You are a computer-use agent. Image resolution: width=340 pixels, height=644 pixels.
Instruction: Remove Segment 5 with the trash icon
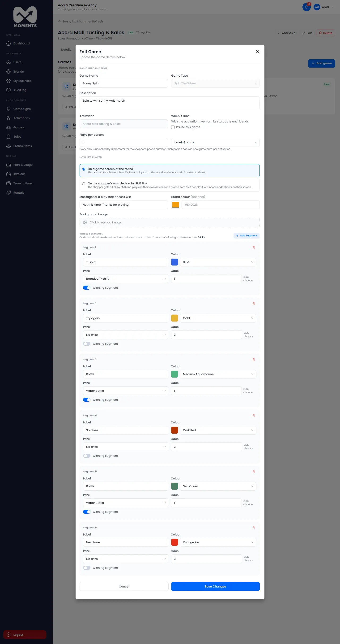[254, 471]
